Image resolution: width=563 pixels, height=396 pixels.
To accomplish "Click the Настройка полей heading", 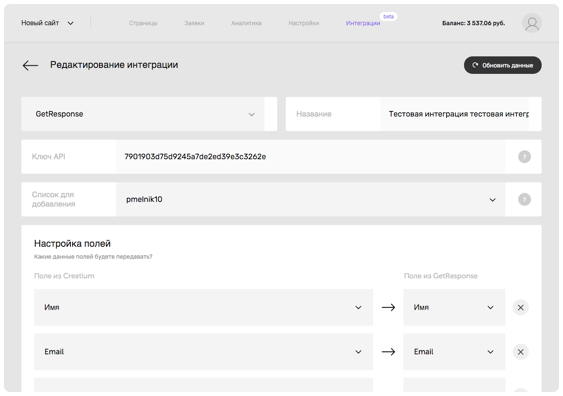I will tap(72, 243).
